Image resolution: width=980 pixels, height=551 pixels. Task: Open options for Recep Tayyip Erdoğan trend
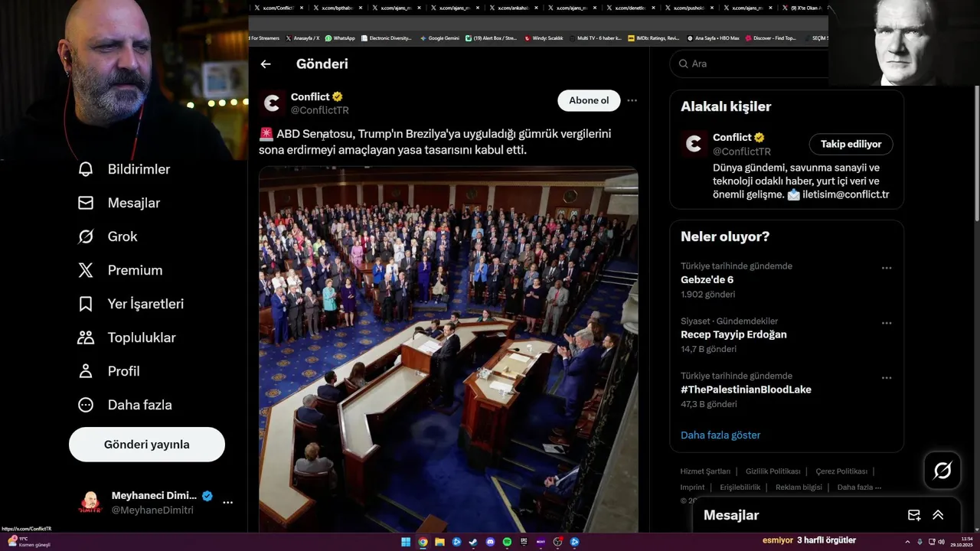click(887, 323)
